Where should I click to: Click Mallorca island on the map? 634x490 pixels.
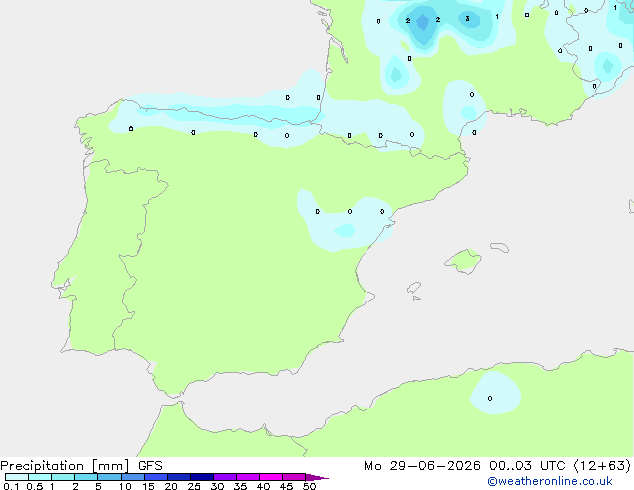click(464, 261)
